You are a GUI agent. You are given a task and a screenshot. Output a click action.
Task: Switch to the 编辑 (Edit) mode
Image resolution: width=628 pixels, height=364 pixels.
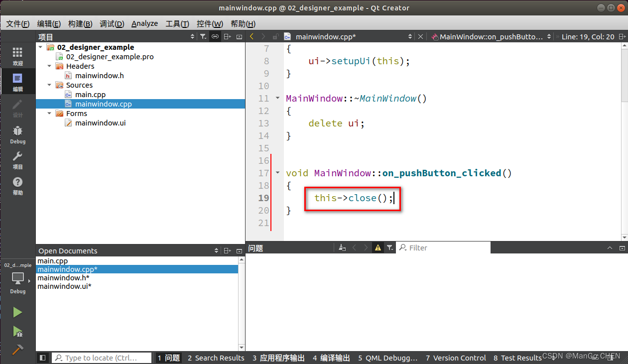coord(17,82)
